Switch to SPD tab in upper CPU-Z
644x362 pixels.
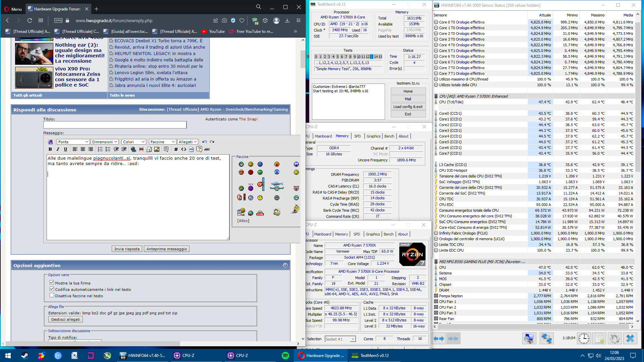point(358,136)
